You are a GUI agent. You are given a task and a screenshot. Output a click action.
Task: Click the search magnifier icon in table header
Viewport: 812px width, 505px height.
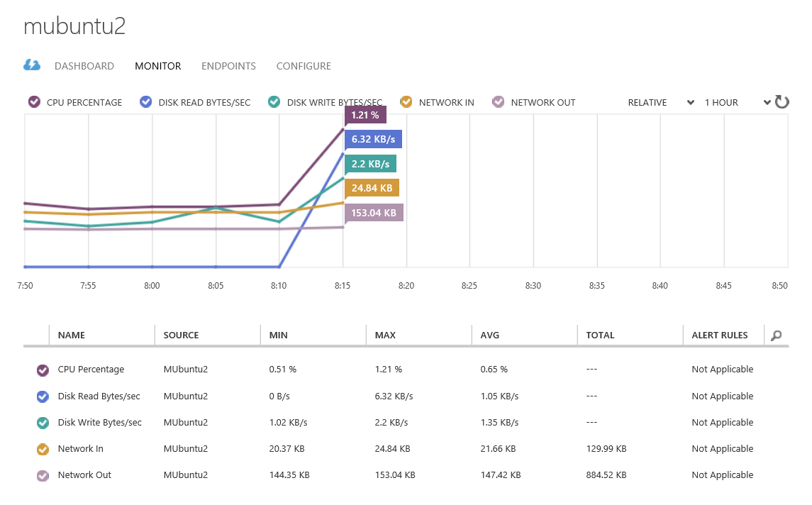coord(777,335)
